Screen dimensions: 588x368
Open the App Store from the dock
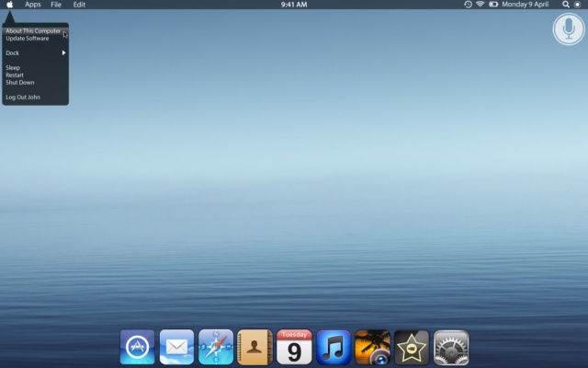(137, 348)
